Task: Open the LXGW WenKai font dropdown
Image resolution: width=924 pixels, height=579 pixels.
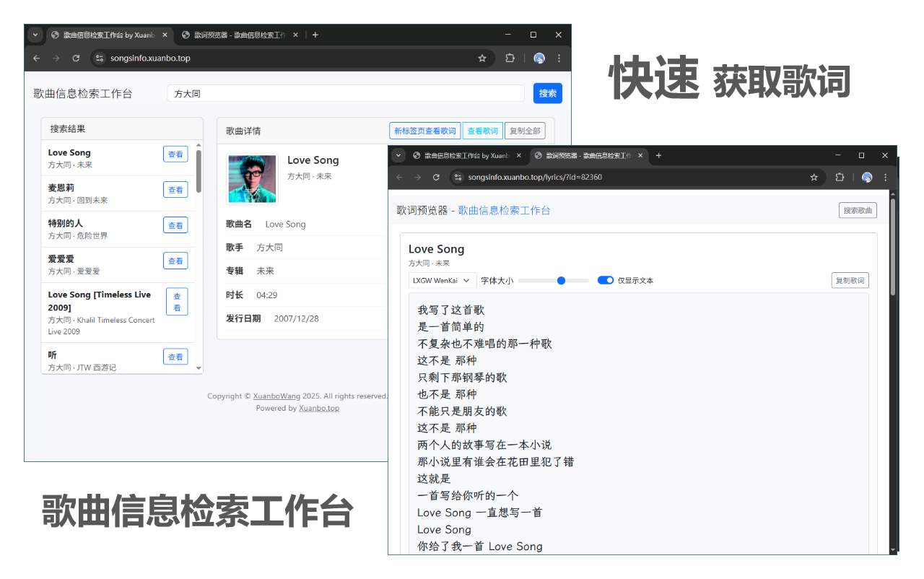Action: 442,279
